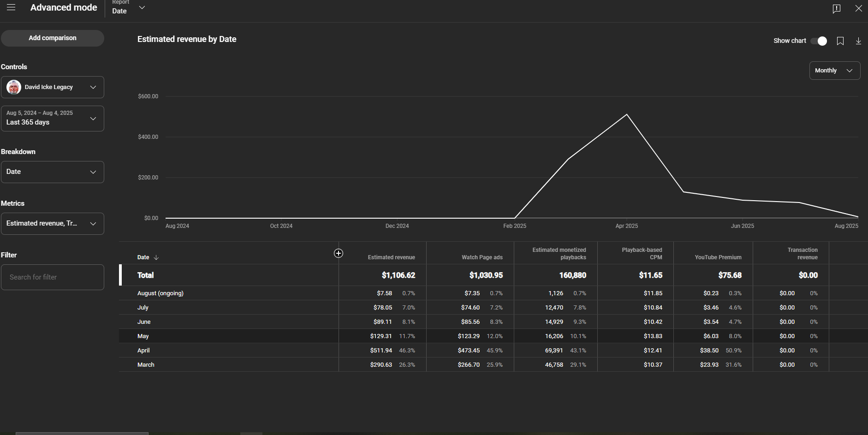Viewport: 868px width, 435px height.
Task: Close Advanced mode with the X icon
Action: 859,8
